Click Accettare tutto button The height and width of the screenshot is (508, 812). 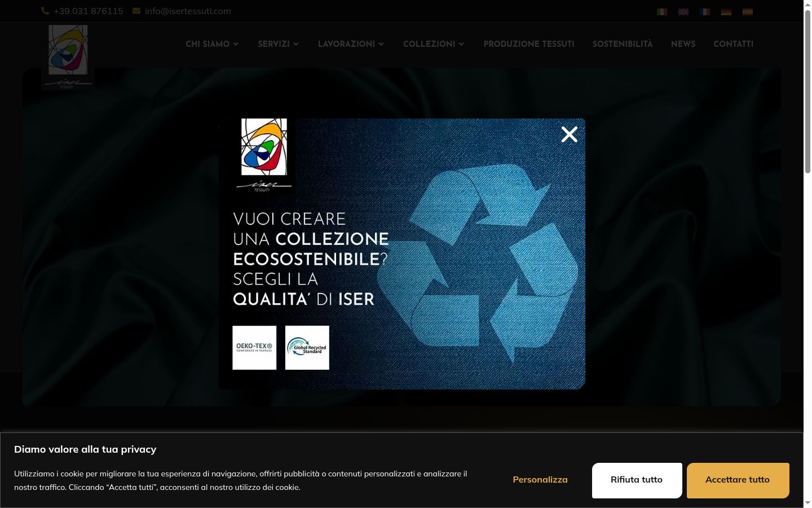[738, 480]
